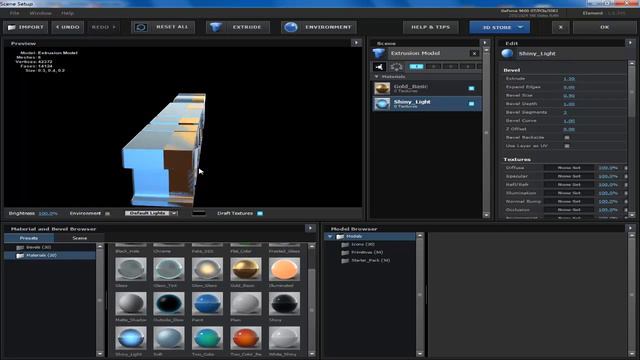Click the Brightness 100.0% value
This screenshot has height=360, width=640.
[x=48, y=214]
